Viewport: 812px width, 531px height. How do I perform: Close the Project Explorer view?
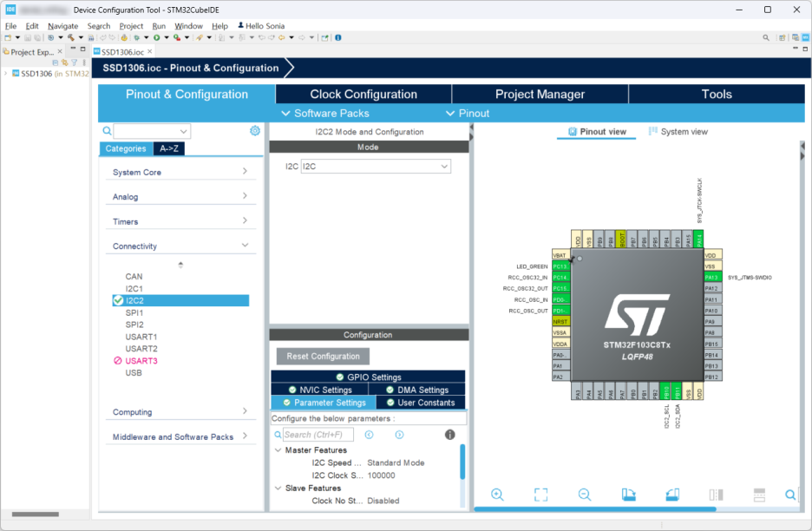[x=60, y=51]
